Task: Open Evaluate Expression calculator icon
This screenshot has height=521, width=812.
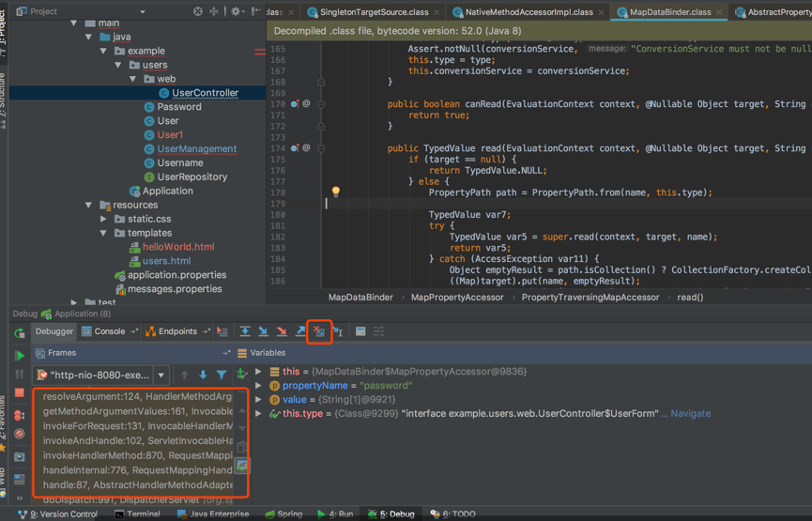Action: (x=360, y=331)
